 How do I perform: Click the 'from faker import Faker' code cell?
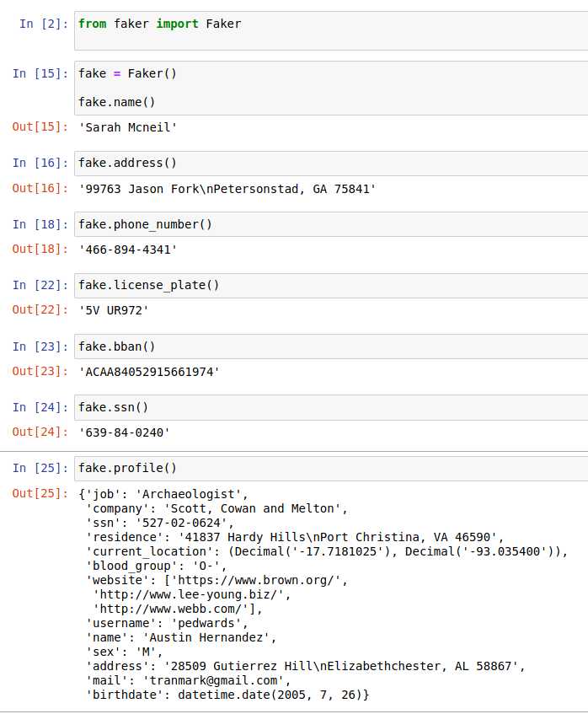click(x=160, y=24)
